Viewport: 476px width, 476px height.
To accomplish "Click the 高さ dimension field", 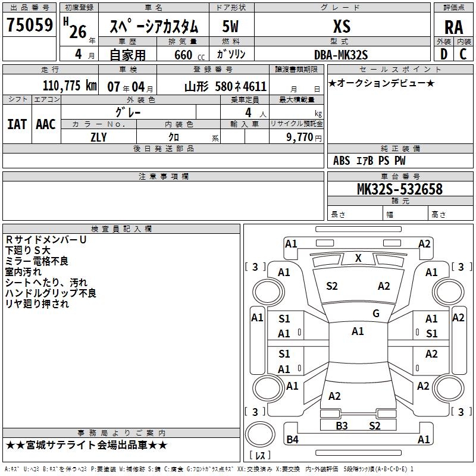I will (x=450, y=214).
